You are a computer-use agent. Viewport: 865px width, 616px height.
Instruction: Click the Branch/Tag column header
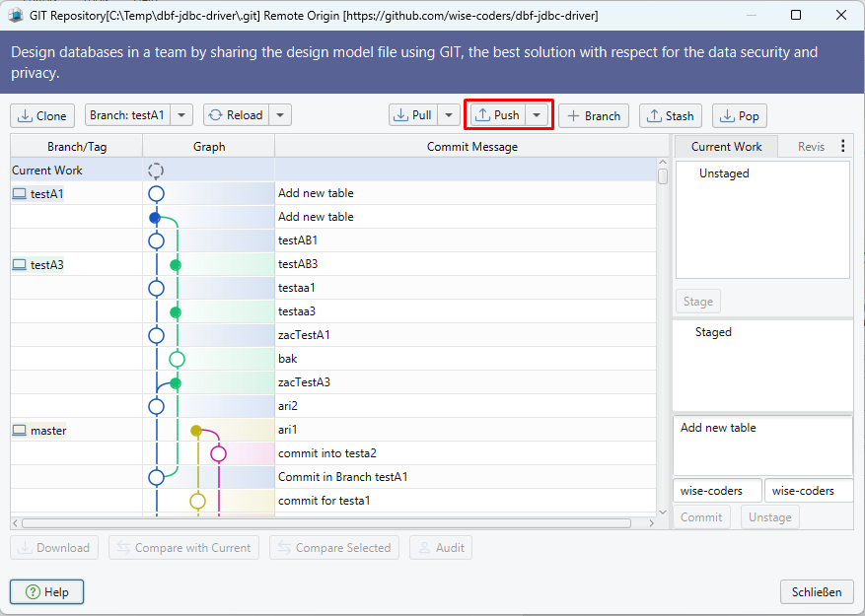(77, 147)
